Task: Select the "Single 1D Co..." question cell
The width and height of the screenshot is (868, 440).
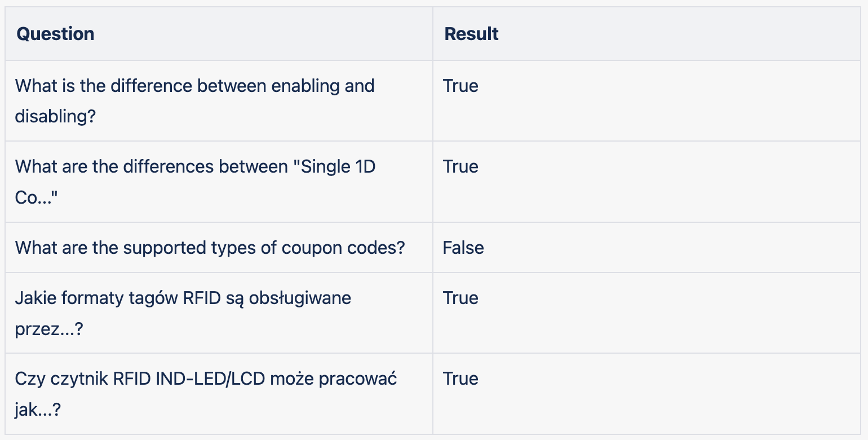Action: click(219, 182)
